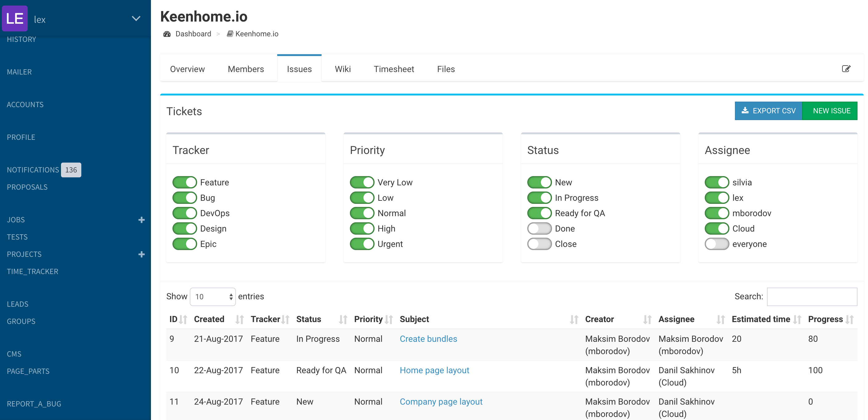
Task: Disable the Bug tracker toggle
Action: click(x=185, y=198)
